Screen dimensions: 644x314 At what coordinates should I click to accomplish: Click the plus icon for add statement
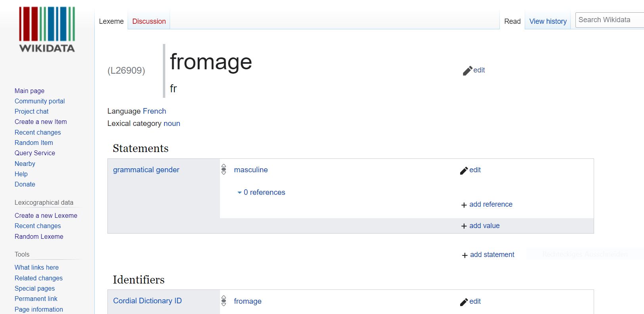(465, 255)
